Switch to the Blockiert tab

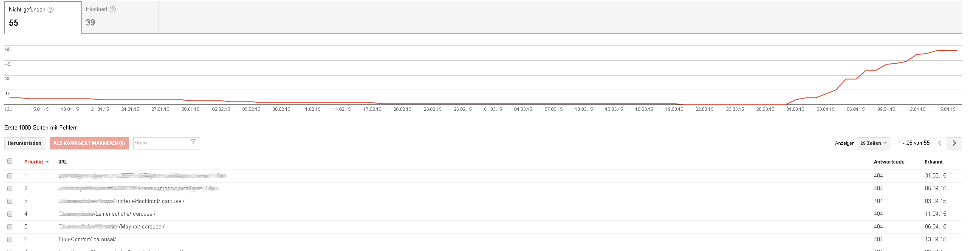coord(119,17)
